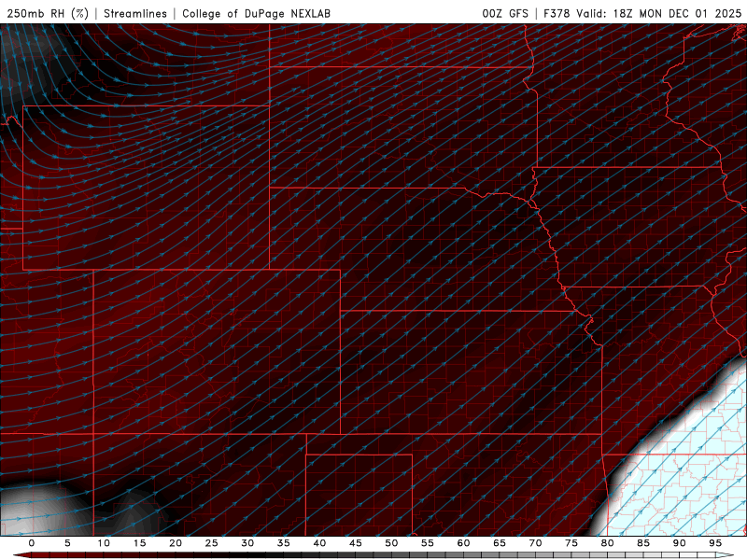Click the "00Z GFS" model run label
This screenshot has height=560, width=747.
505,13
